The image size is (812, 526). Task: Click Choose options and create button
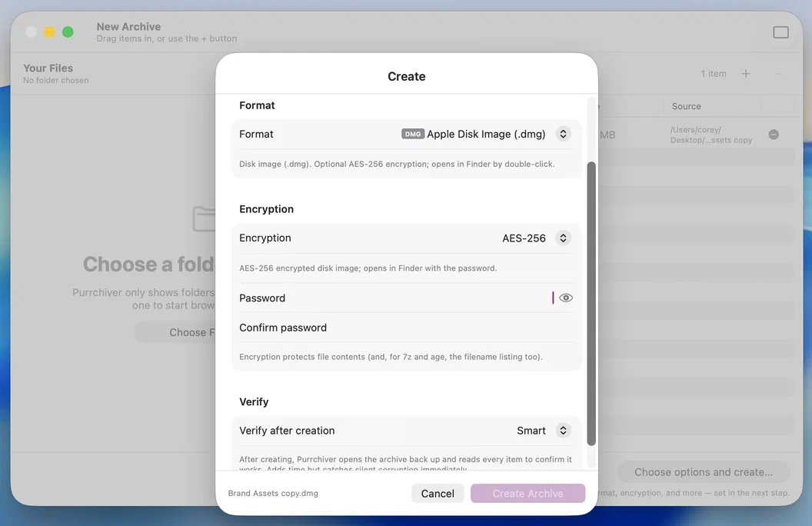(x=704, y=472)
